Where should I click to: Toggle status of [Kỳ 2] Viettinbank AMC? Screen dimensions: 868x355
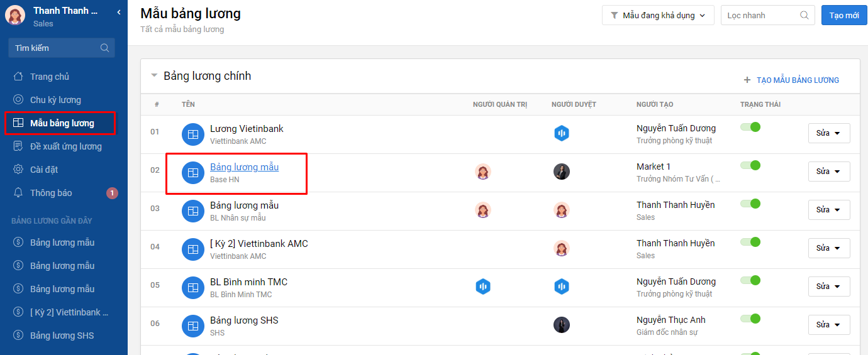click(x=750, y=242)
